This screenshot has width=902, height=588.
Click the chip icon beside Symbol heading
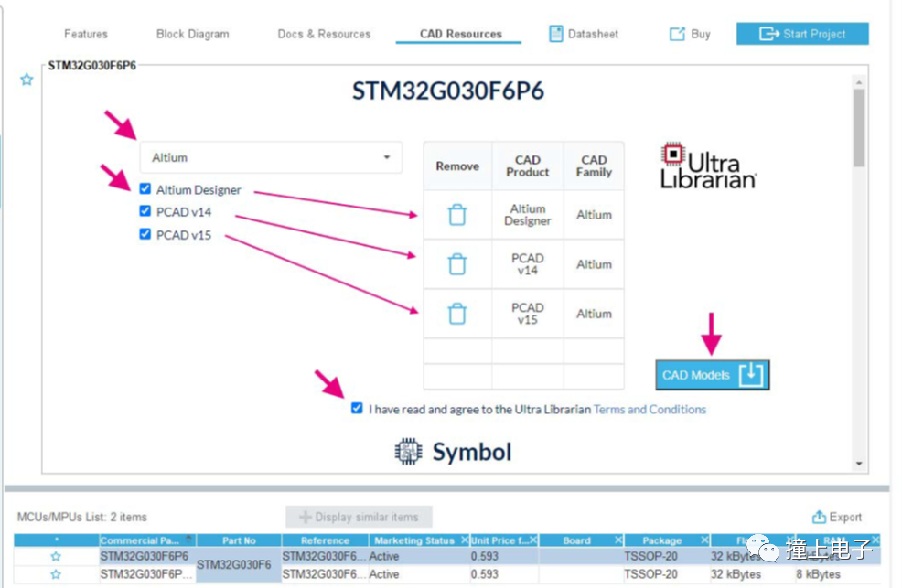point(408,451)
